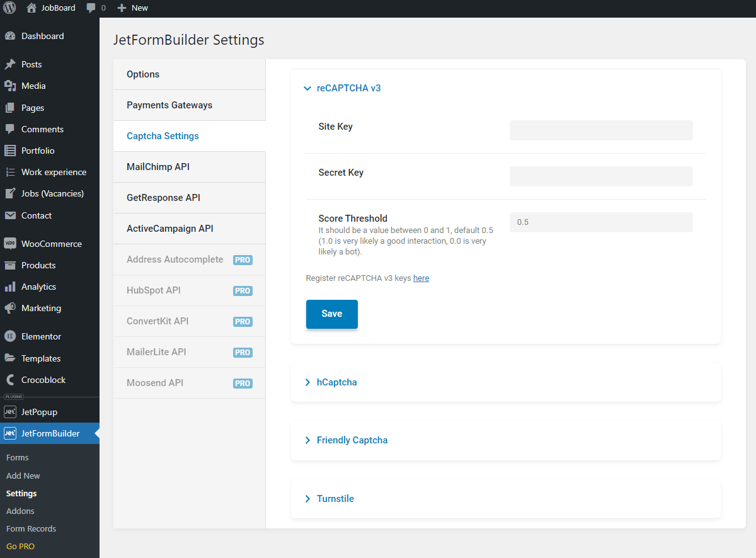Expand the hCaptcha section
Image resolution: width=756 pixels, height=558 pixels.
click(336, 382)
